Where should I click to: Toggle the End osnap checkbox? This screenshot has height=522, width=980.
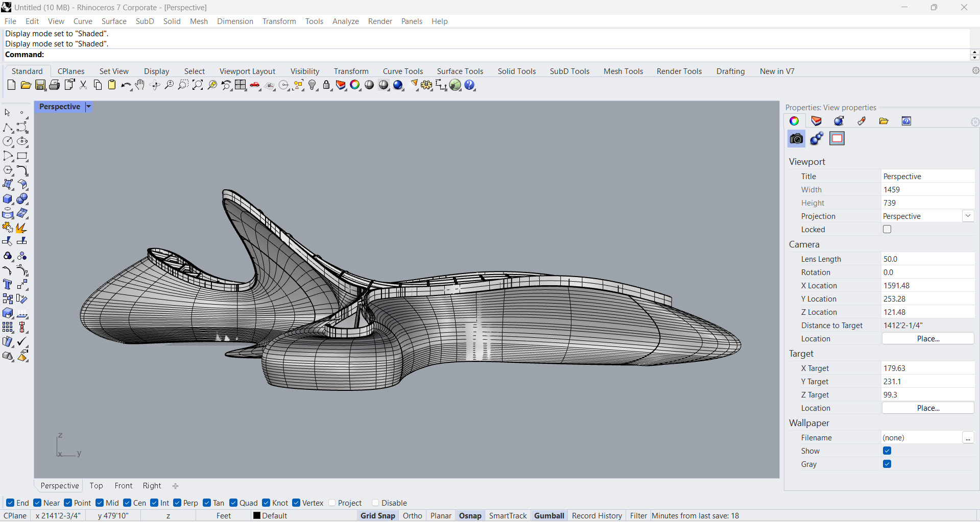[x=10, y=503]
